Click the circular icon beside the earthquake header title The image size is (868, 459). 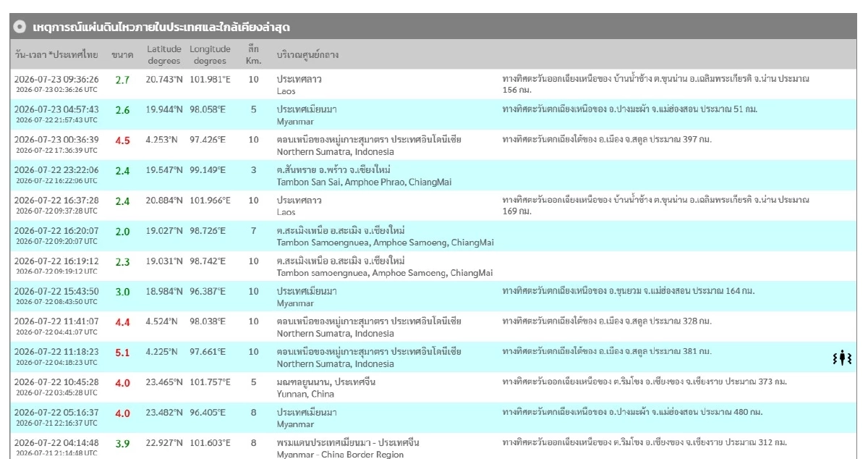click(20, 28)
